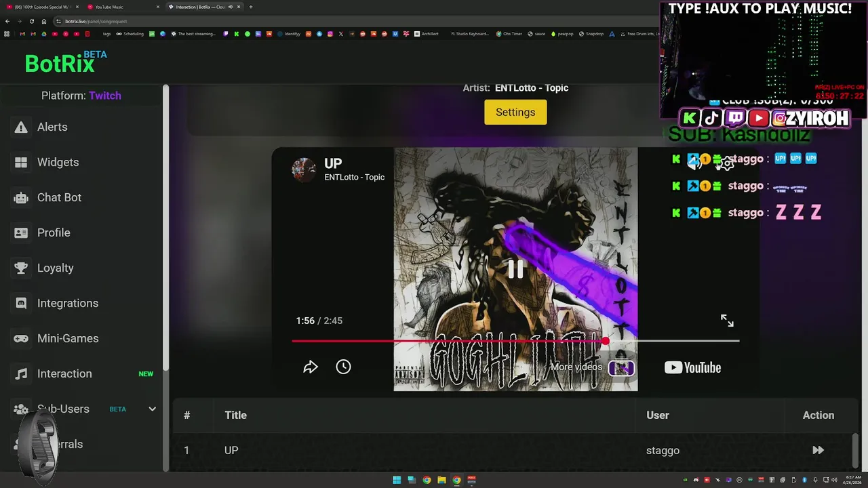Click the Mini-Games controller icon
The image size is (868, 488).
click(21, 338)
